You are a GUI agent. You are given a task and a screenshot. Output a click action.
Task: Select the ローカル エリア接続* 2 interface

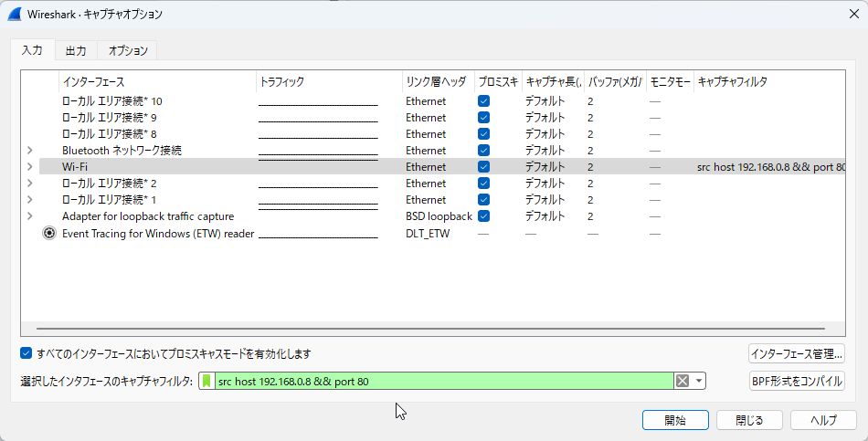pos(110,184)
